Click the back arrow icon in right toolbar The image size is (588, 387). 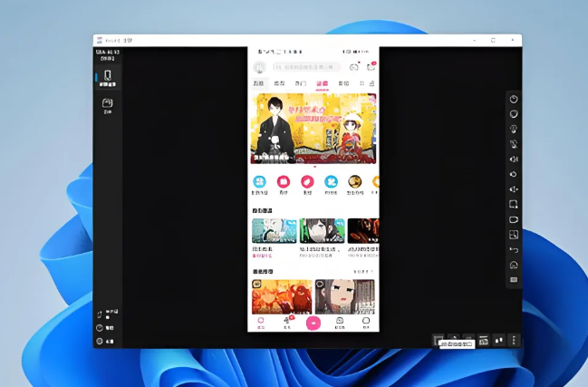pyautogui.click(x=514, y=250)
